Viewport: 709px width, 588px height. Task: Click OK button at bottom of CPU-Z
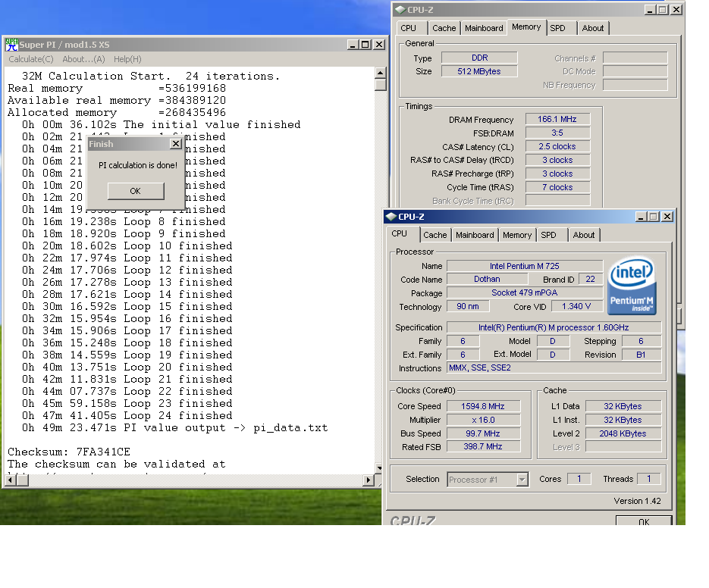tap(644, 521)
